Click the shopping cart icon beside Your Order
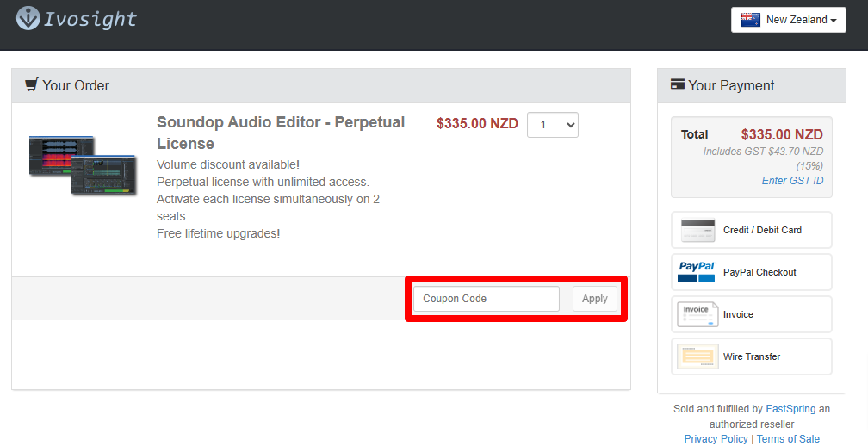The height and width of the screenshot is (446, 868). point(31,85)
